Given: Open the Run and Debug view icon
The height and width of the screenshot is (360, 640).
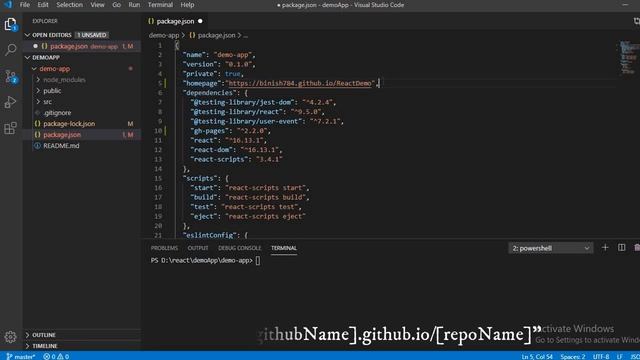Looking at the screenshot, I should click(x=10, y=102).
